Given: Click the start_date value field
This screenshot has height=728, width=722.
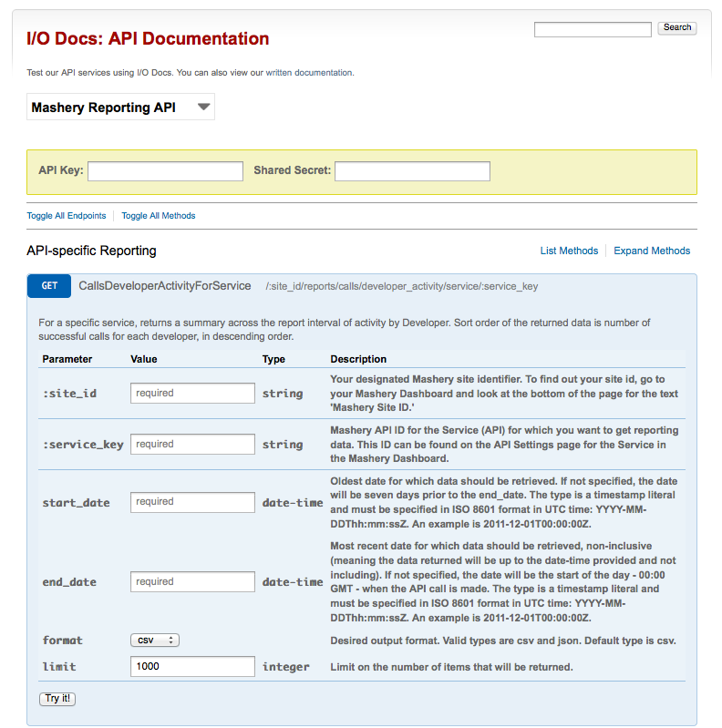Looking at the screenshot, I should (x=192, y=502).
